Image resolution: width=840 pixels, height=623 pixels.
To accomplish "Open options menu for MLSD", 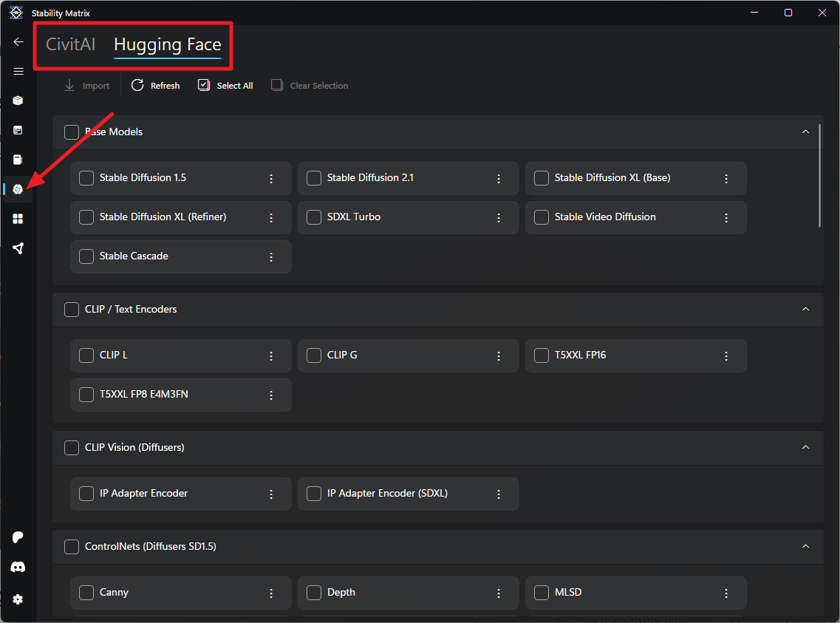I will [x=726, y=593].
